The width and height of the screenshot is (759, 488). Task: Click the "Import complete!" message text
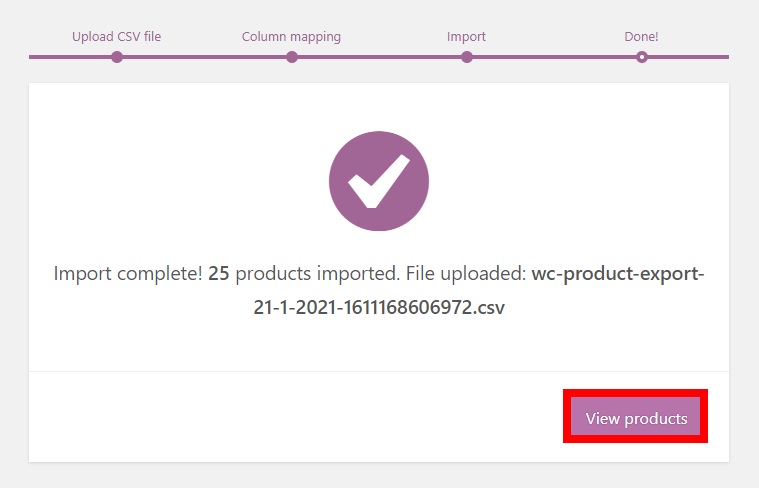tap(127, 274)
